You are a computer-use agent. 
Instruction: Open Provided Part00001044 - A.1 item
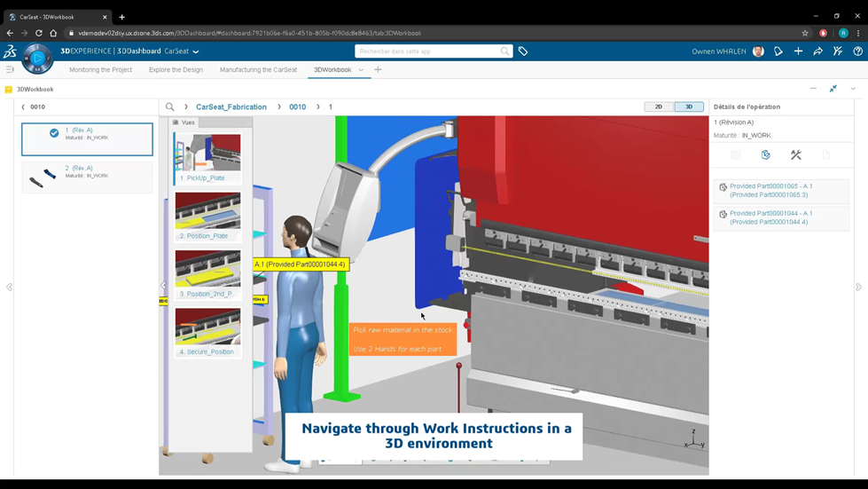[x=782, y=217]
